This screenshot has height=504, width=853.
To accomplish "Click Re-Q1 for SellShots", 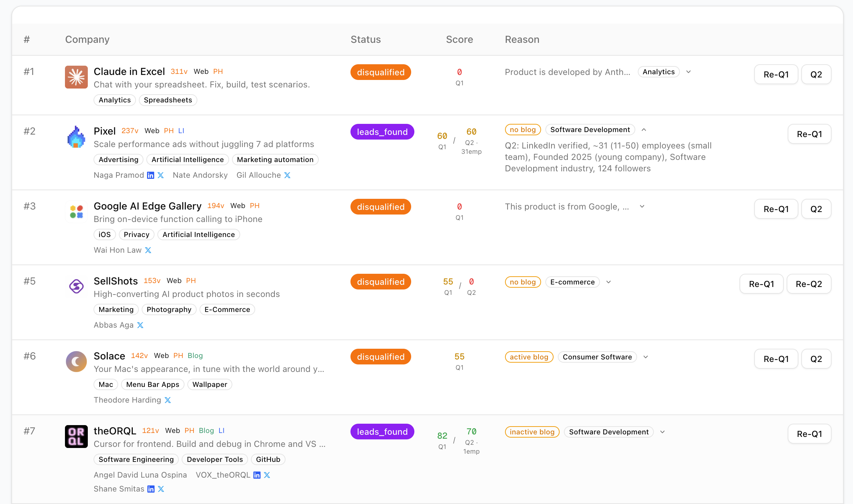I will (762, 284).
